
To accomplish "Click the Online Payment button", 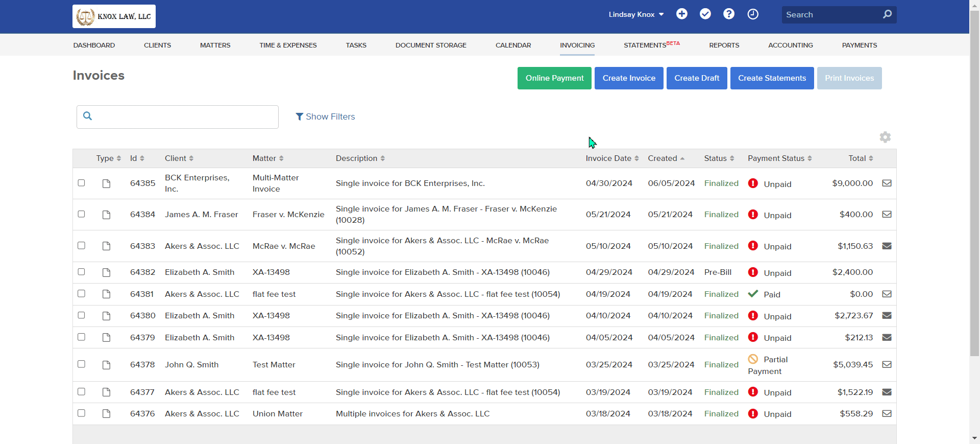I will click(554, 78).
